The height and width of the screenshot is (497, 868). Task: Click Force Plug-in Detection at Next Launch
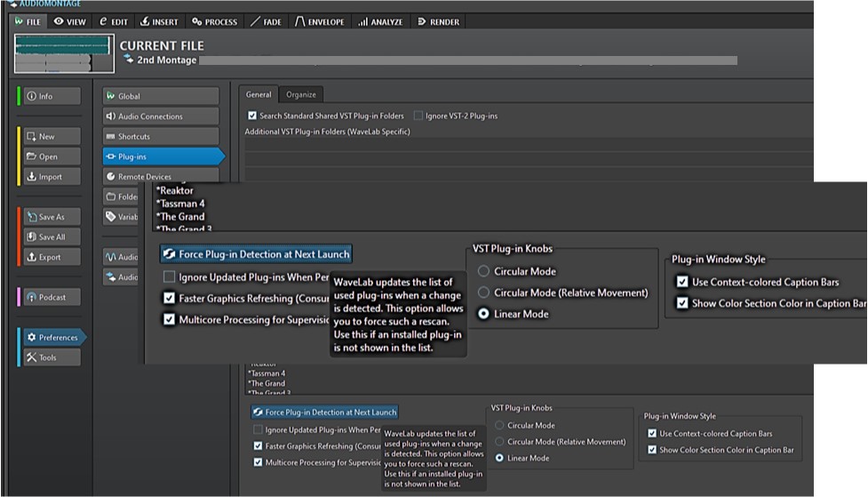click(x=256, y=254)
